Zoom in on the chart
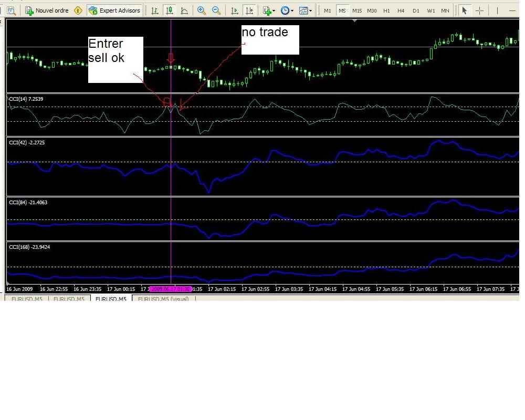 pos(202,10)
